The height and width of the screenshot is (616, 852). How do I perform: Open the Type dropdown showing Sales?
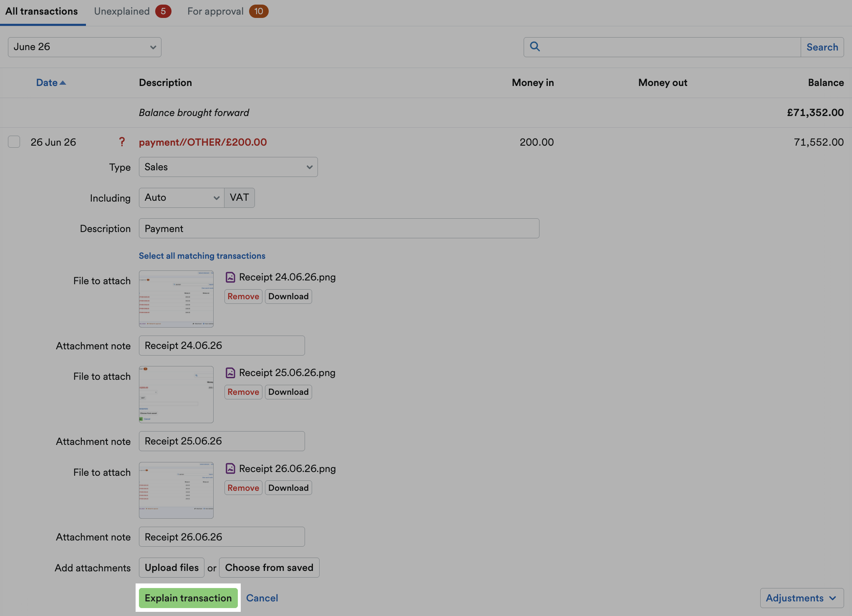[228, 167]
